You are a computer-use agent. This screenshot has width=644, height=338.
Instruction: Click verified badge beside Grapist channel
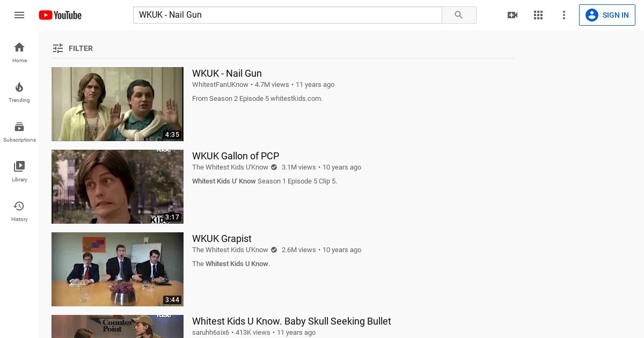point(274,250)
